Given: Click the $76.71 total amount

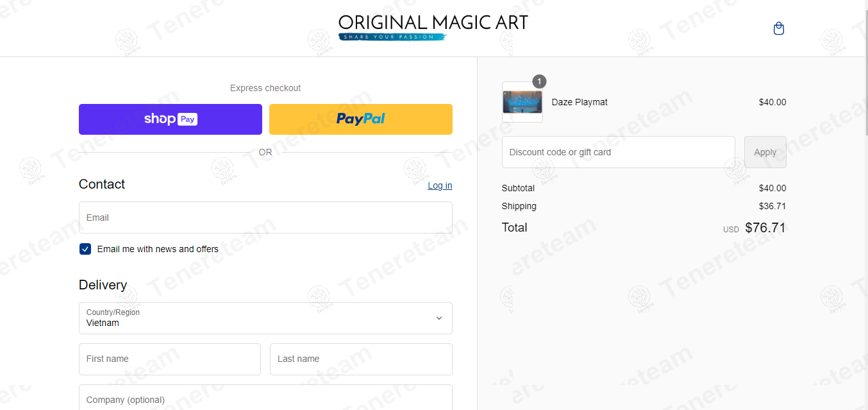Looking at the screenshot, I should (x=765, y=228).
